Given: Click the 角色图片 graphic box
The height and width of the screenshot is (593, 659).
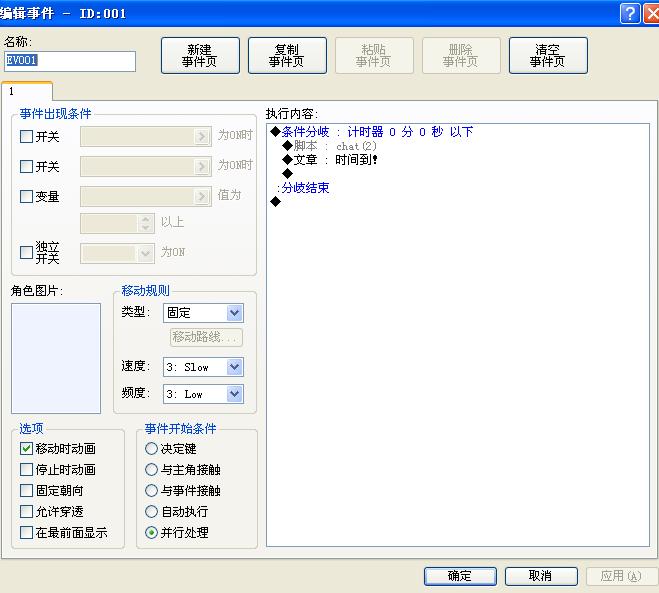Looking at the screenshot, I should [x=56, y=358].
